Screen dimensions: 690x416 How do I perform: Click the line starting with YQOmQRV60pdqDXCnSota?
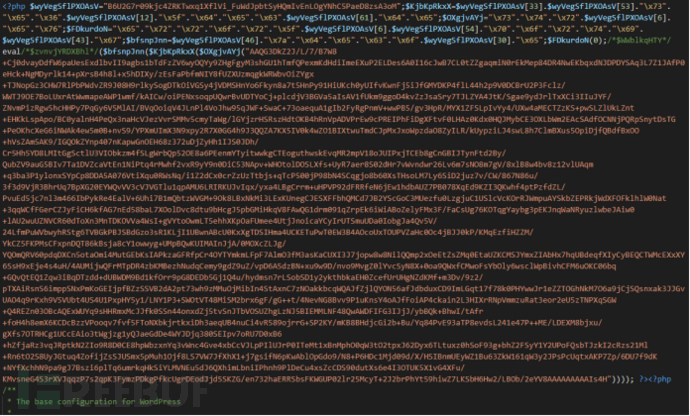pos(343,255)
